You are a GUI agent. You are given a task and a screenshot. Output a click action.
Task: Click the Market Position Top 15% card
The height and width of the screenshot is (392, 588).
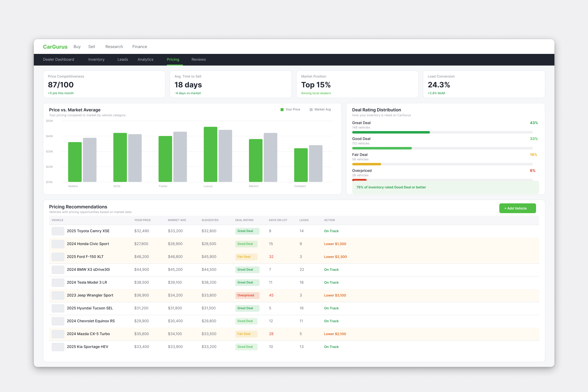tap(357, 84)
